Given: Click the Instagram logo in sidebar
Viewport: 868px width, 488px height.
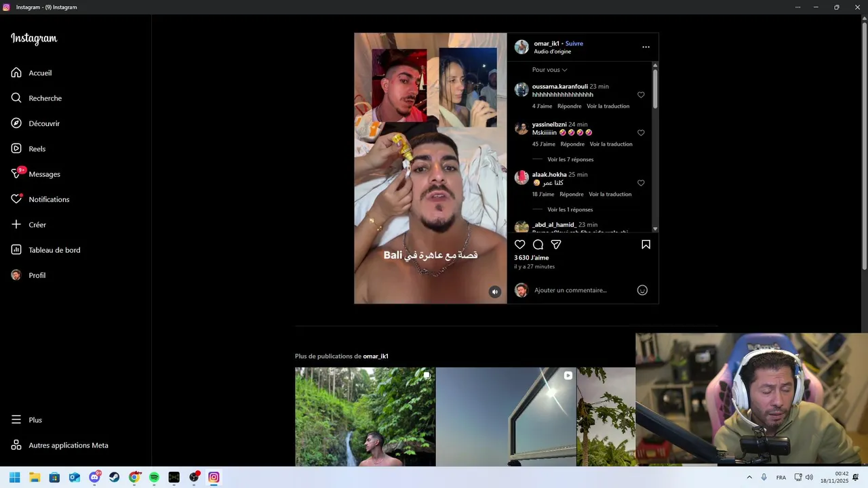Looking at the screenshot, I should (x=34, y=39).
